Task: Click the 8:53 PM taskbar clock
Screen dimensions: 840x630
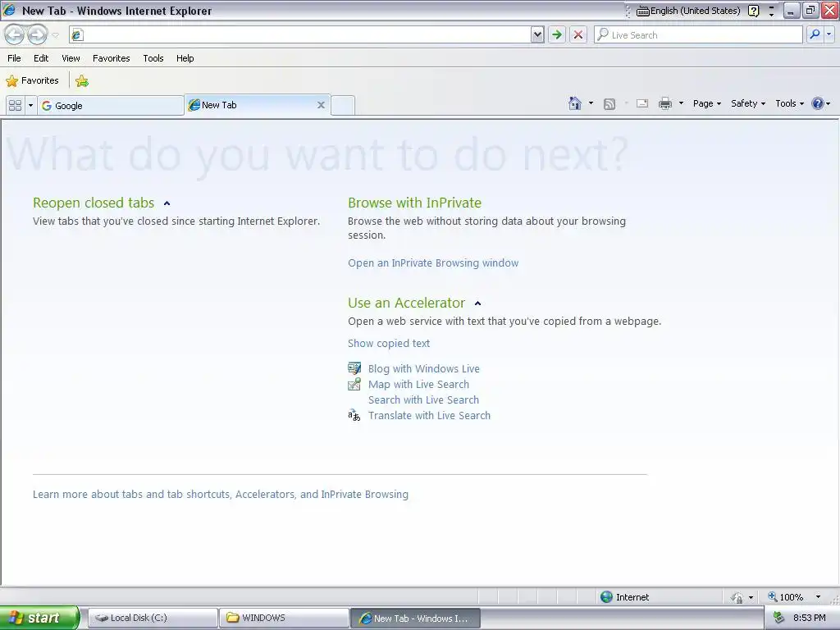Action: pos(809,618)
